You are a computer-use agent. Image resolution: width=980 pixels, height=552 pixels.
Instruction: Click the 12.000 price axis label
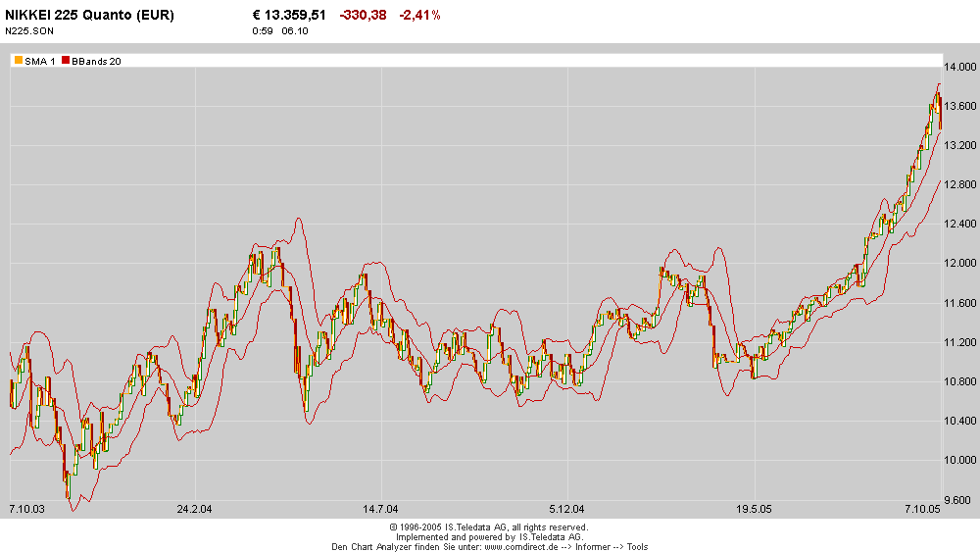pyautogui.click(x=959, y=263)
